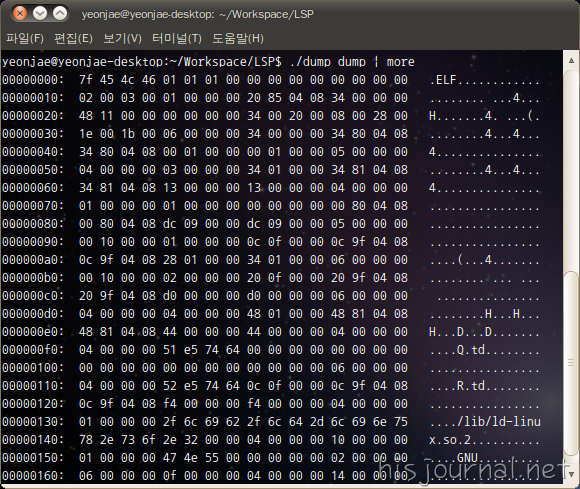The height and width of the screenshot is (489, 580).
Task: Open the 파일(F) menu
Action: coord(25,38)
